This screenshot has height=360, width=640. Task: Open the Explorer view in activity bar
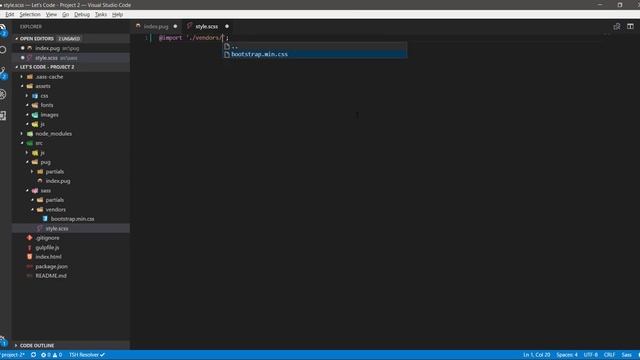point(3,29)
